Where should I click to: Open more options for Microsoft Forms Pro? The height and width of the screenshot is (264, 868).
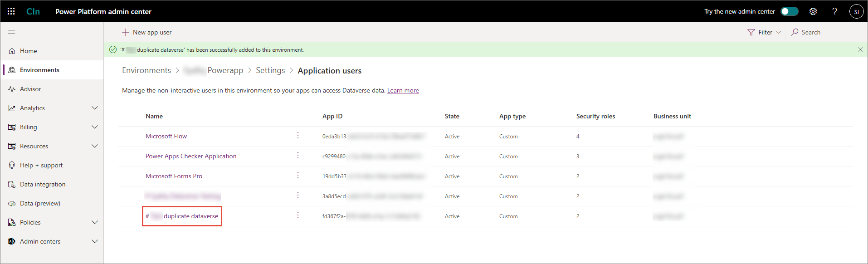click(298, 175)
